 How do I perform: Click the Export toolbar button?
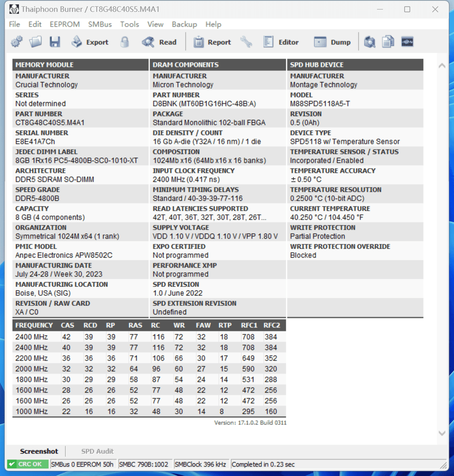(90, 42)
